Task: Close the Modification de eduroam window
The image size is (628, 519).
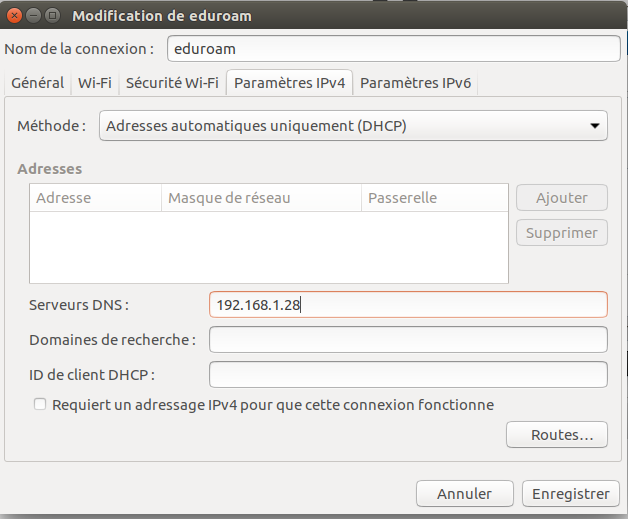Action: pos(15,15)
